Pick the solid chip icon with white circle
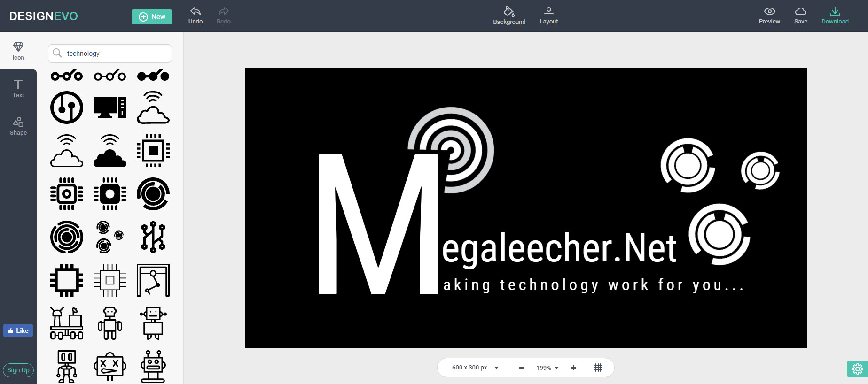This screenshot has width=868, height=384. 110,194
